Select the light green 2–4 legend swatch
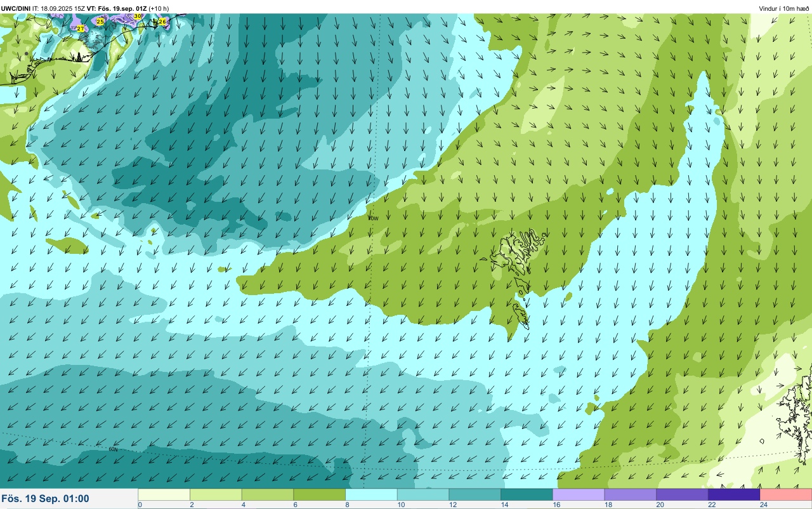The width and height of the screenshot is (812, 509). point(216,494)
